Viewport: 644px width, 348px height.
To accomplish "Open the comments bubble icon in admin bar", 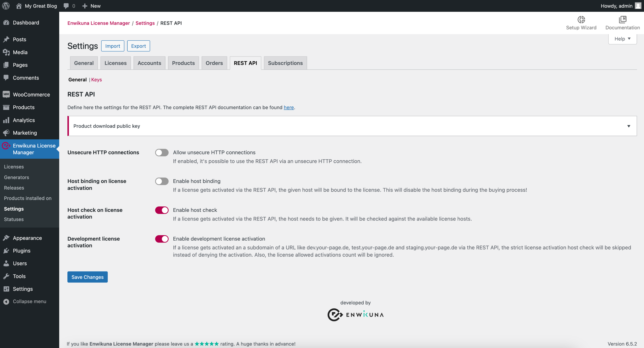I will [x=66, y=6].
